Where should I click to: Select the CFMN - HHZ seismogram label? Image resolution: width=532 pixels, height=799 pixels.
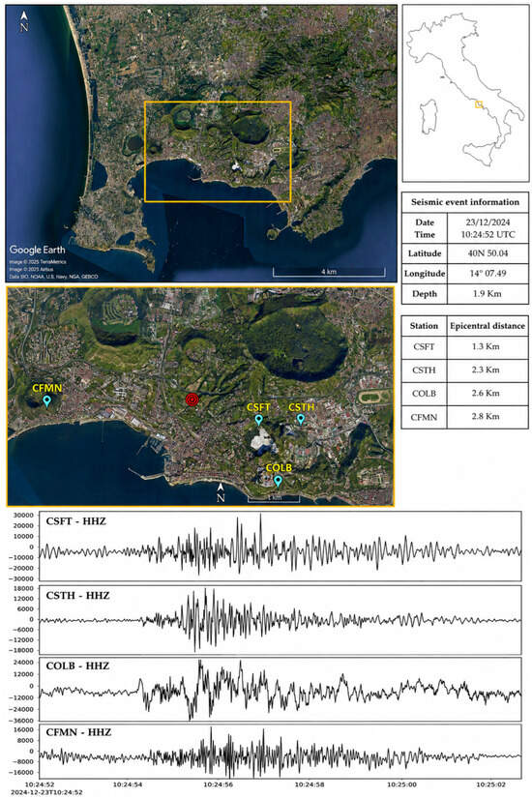click(x=78, y=731)
